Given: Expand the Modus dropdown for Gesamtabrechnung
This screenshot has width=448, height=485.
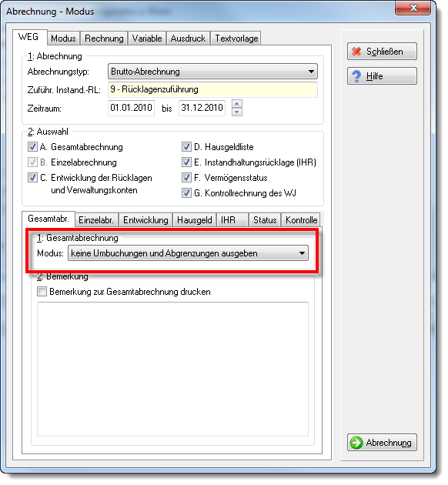Looking at the screenshot, I should pos(188,253).
